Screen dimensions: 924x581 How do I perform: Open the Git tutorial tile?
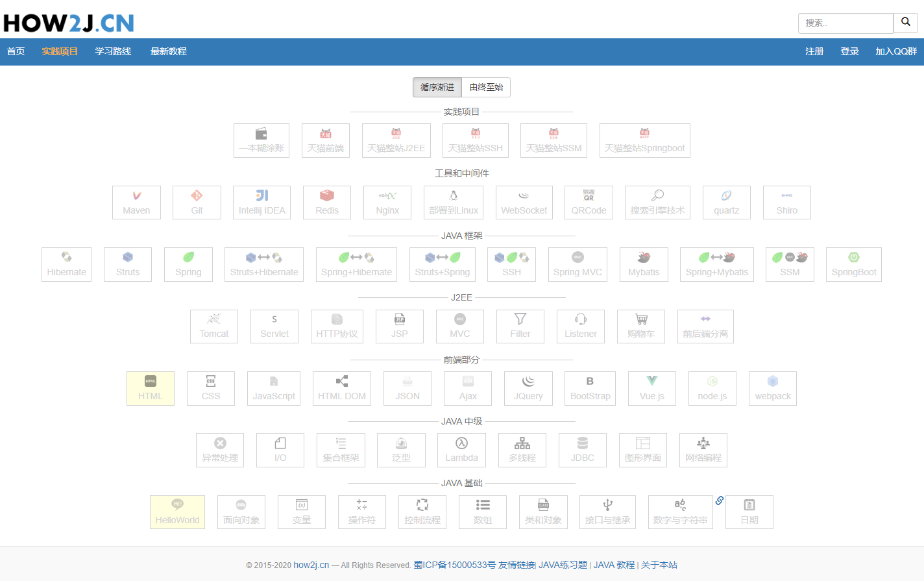(x=197, y=203)
